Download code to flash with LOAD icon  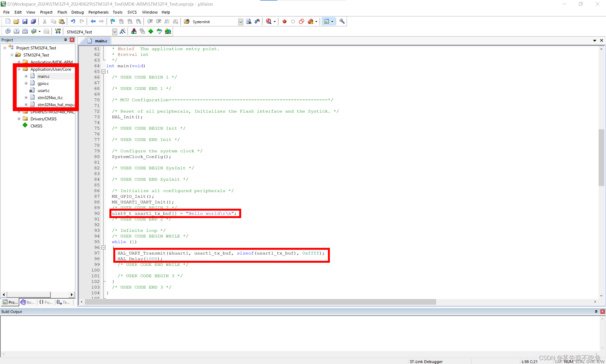58,31
